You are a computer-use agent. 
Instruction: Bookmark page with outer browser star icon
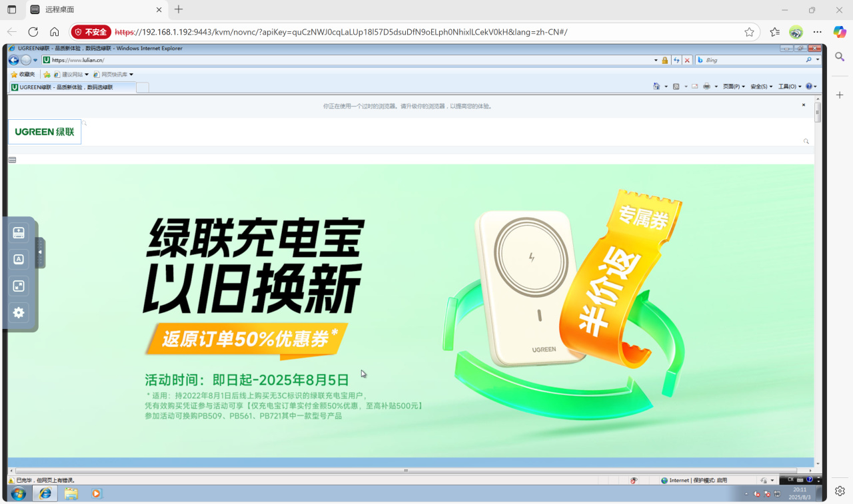(x=749, y=32)
